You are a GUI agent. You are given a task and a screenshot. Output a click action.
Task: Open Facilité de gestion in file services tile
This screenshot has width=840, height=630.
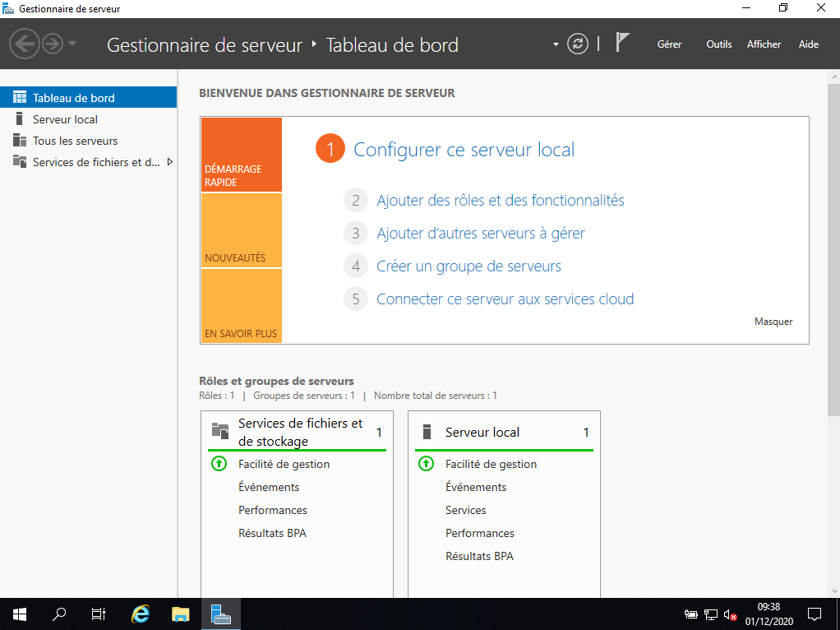tap(284, 465)
